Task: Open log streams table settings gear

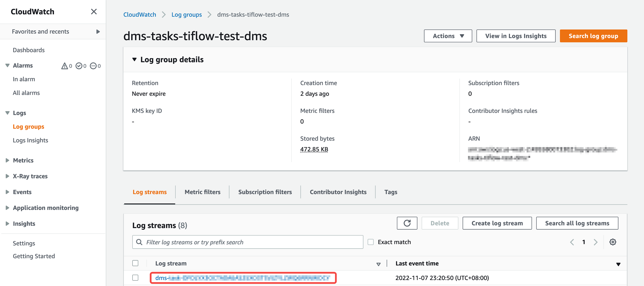Action: click(x=613, y=242)
